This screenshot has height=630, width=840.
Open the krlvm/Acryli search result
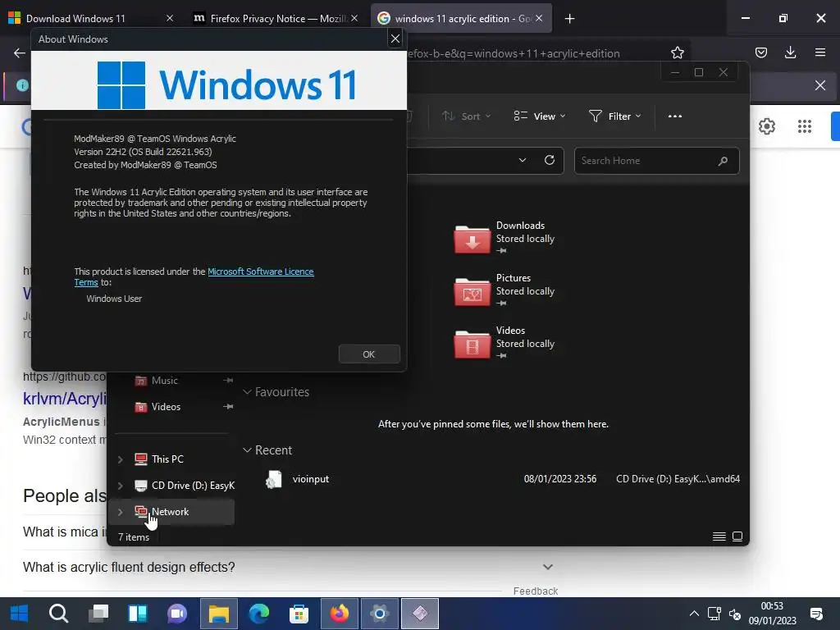65,399
